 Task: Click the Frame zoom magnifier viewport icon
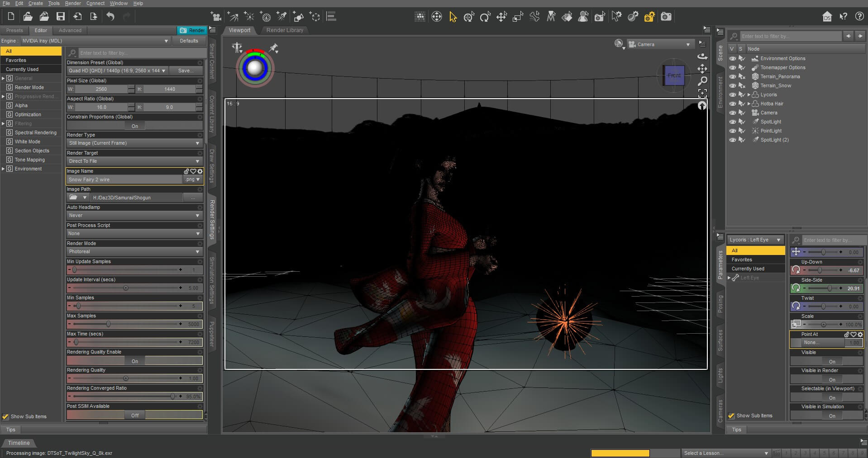tap(702, 81)
